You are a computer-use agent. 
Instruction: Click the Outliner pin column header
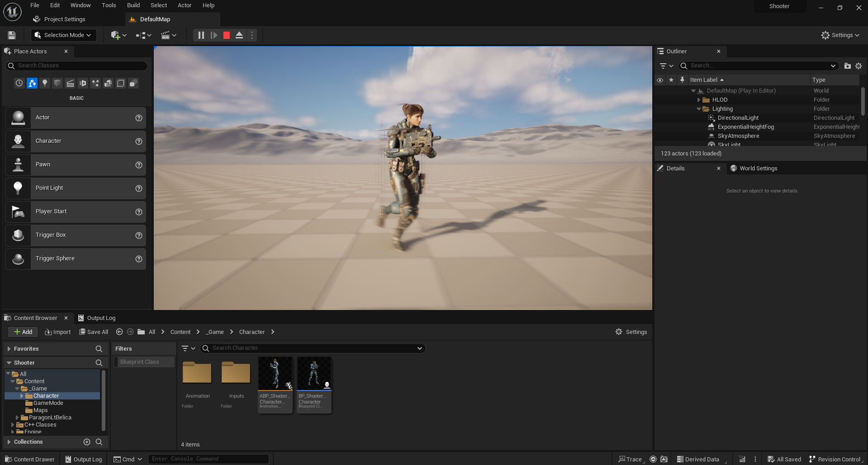683,80
